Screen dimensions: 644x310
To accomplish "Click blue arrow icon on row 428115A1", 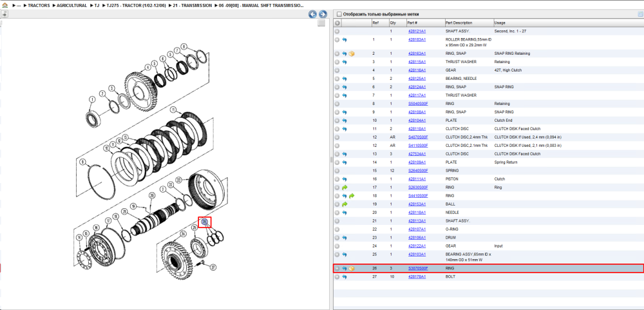I will 344,62.
